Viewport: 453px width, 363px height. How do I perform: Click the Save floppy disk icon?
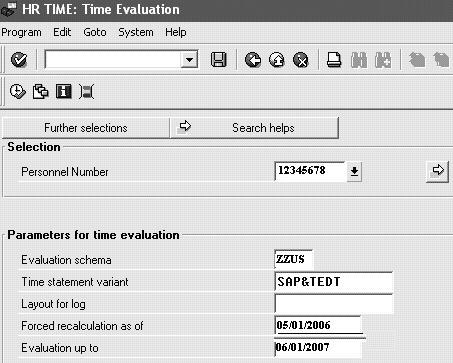(219, 60)
